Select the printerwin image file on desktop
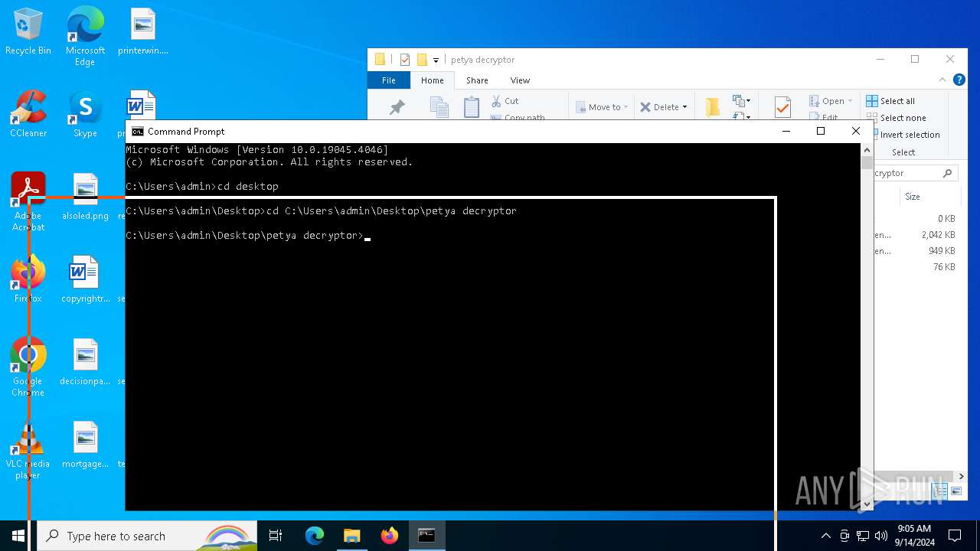 (142, 32)
